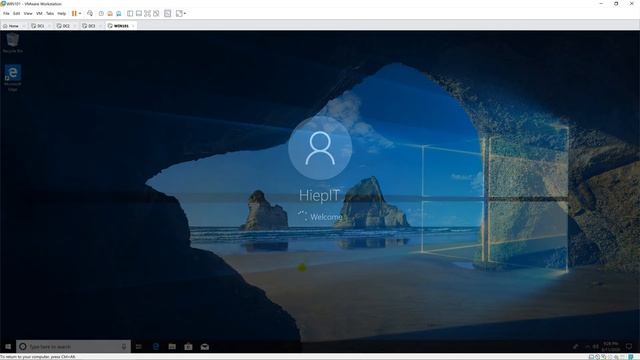
Task: Click the guest taskbar clock
Action: click(611, 347)
